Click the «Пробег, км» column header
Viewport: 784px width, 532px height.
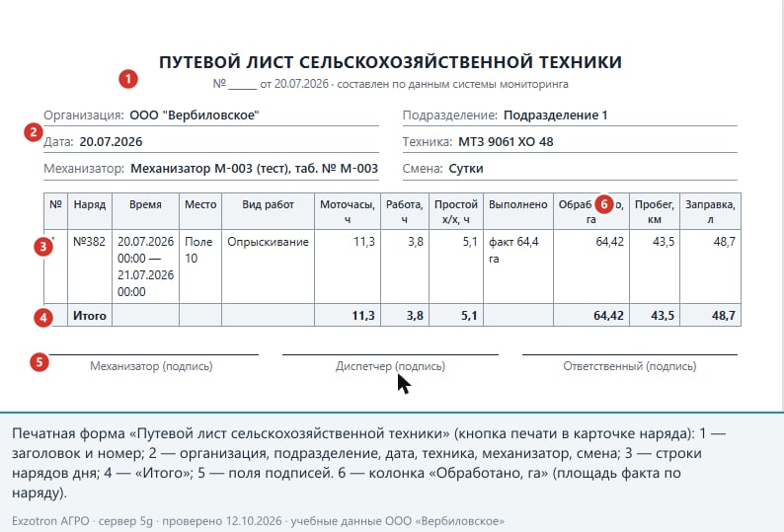(x=655, y=211)
